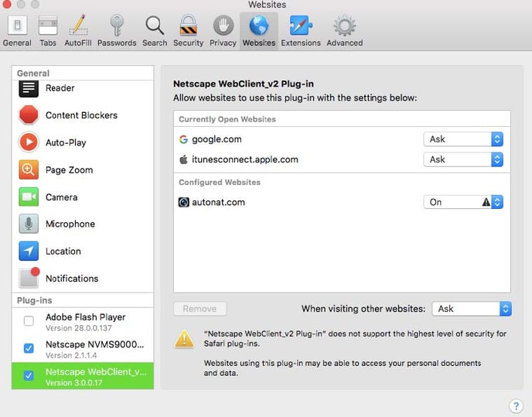
Task: Open the google.com permission dropdown
Action: coord(463,139)
